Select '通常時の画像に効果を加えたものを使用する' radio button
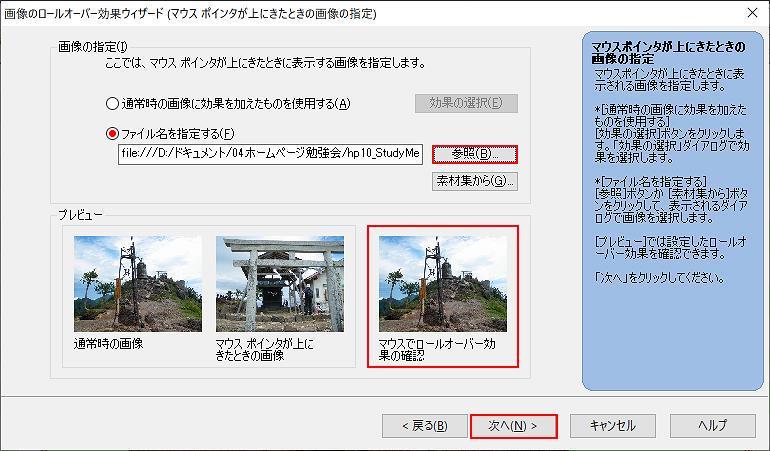 [112, 104]
